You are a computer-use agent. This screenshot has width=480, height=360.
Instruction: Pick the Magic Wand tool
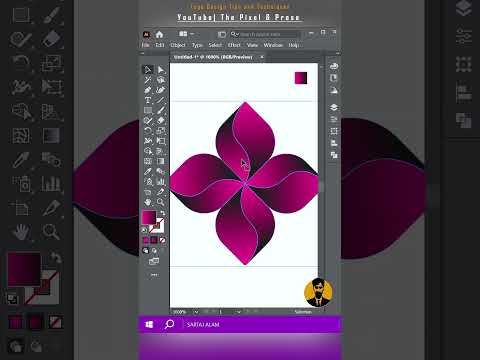(x=148, y=80)
